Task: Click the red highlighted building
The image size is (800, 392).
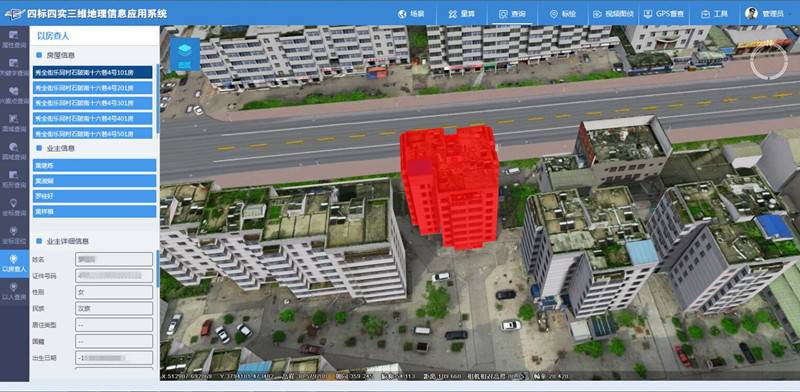Action: pos(450,186)
